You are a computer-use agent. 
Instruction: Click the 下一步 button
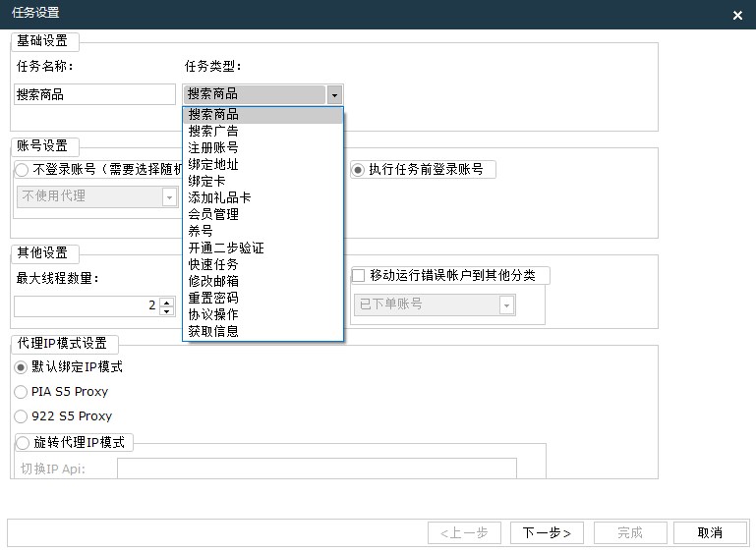(547, 532)
